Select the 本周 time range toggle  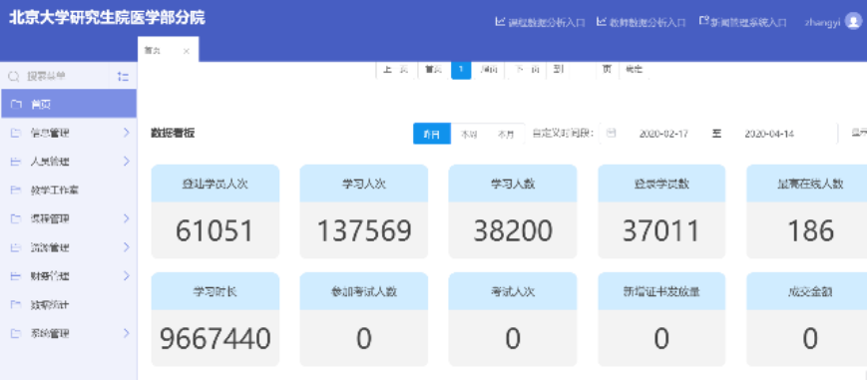(x=469, y=134)
